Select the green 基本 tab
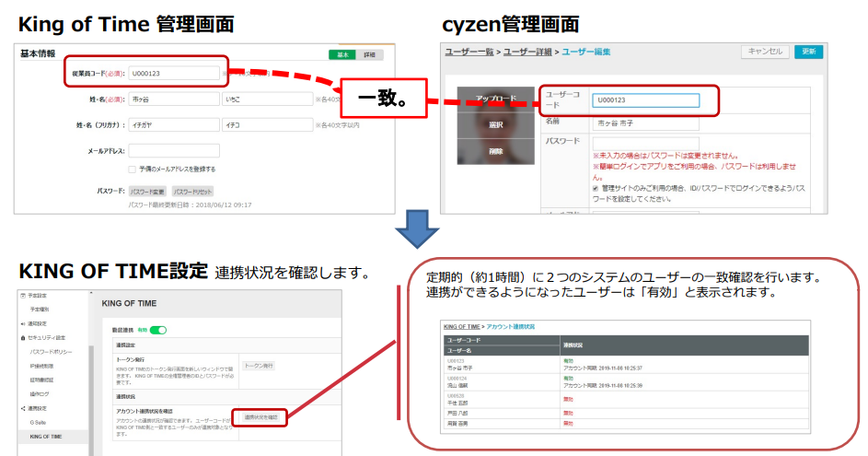 click(x=342, y=55)
